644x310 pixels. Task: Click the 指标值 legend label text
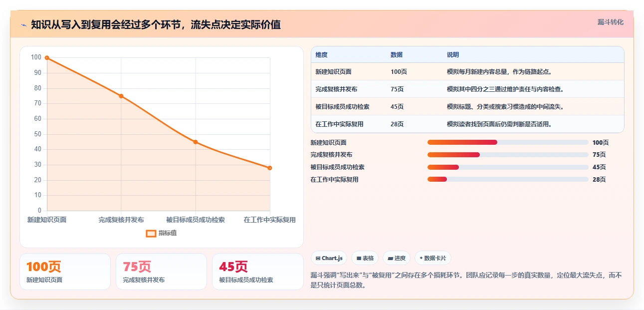click(168, 233)
